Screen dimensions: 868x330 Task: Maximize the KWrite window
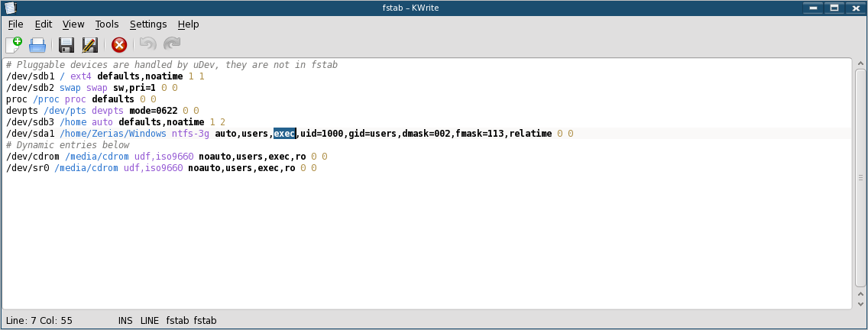click(x=834, y=8)
